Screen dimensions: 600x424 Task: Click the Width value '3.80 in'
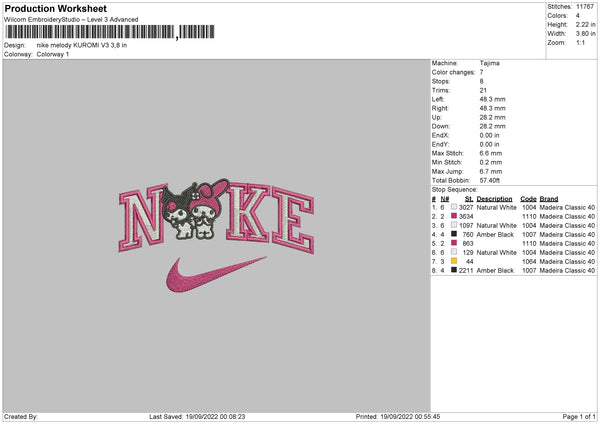pyautogui.click(x=585, y=34)
